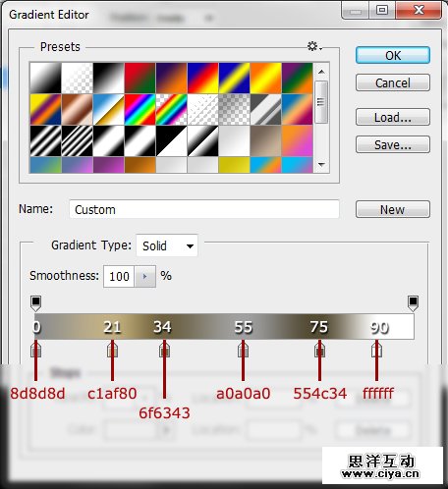Screen dimensions: 448x489
Task: Pick the blue, red, yellow gradient preset
Action: click(x=202, y=78)
